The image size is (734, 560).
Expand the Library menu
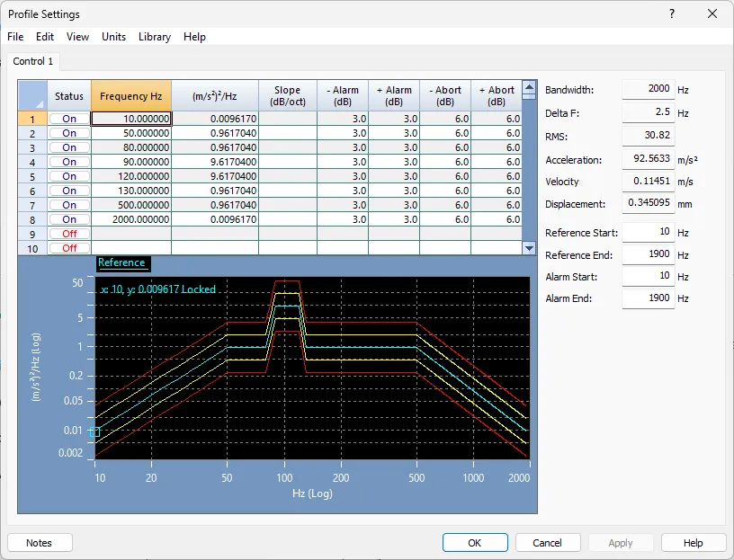154,37
